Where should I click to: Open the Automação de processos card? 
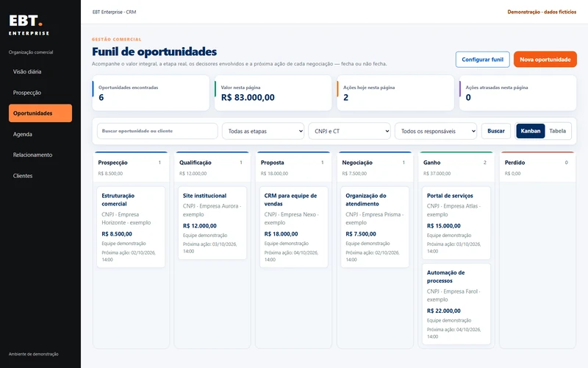(456, 304)
